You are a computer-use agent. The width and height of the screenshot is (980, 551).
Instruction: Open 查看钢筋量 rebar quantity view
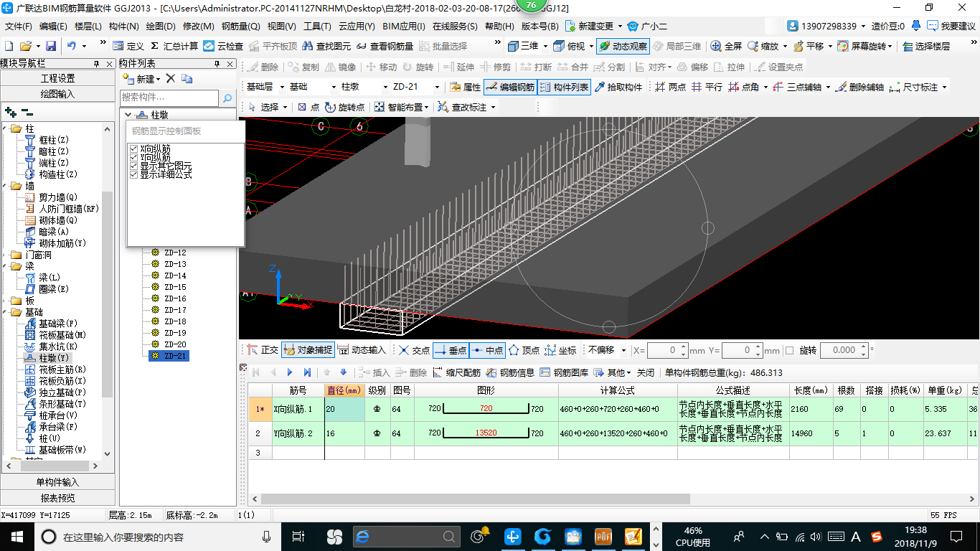(384, 46)
